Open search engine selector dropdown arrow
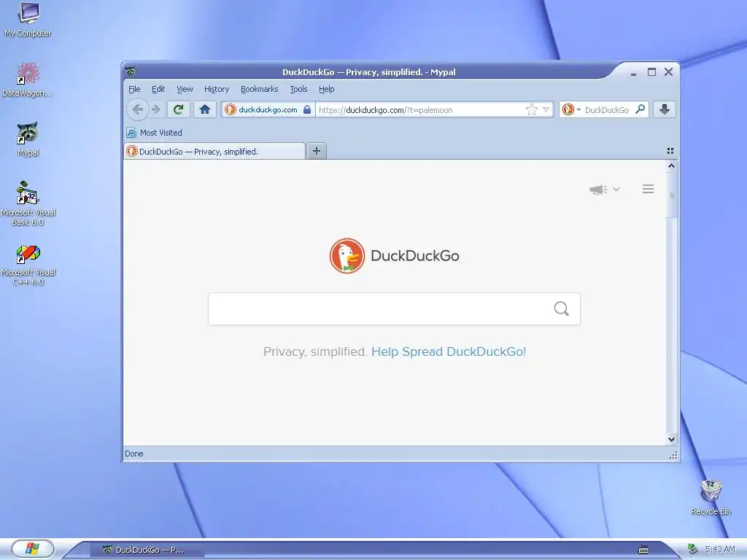Image resolution: width=747 pixels, height=560 pixels. click(x=578, y=109)
